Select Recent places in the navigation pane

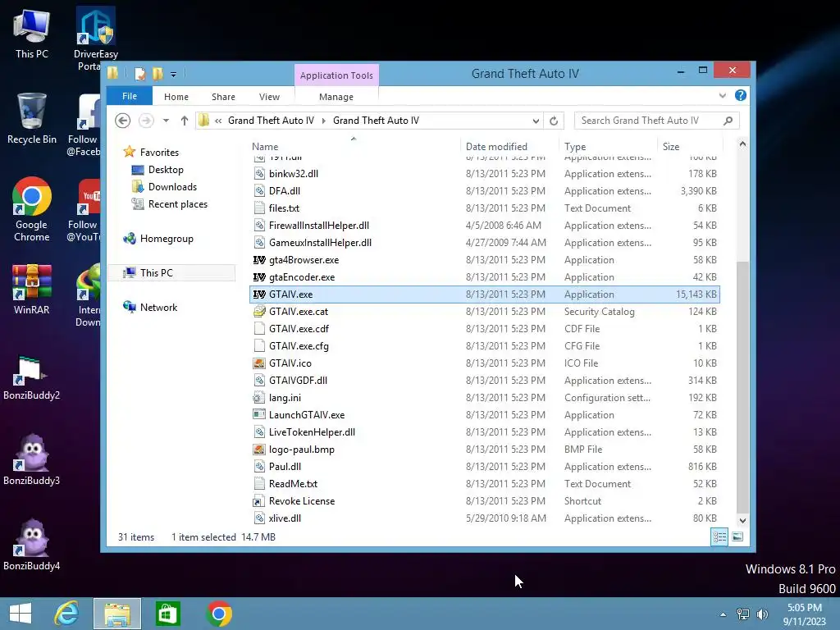tap(177, 204)
